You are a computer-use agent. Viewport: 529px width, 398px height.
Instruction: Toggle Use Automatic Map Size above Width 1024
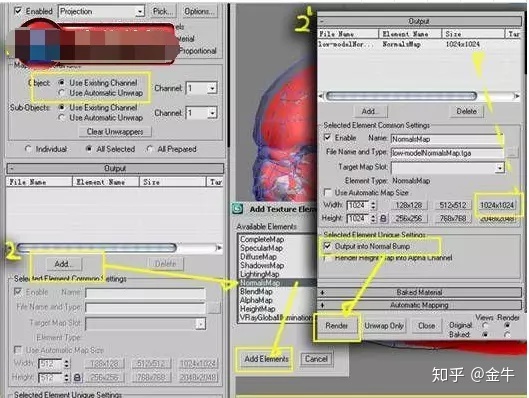click(327, 192)
